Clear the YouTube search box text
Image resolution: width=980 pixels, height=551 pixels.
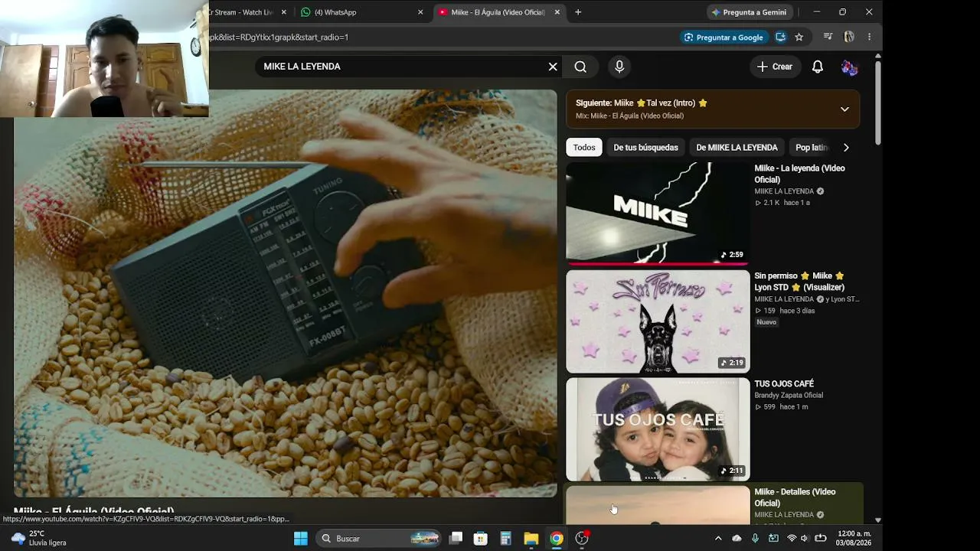point(553,67)
